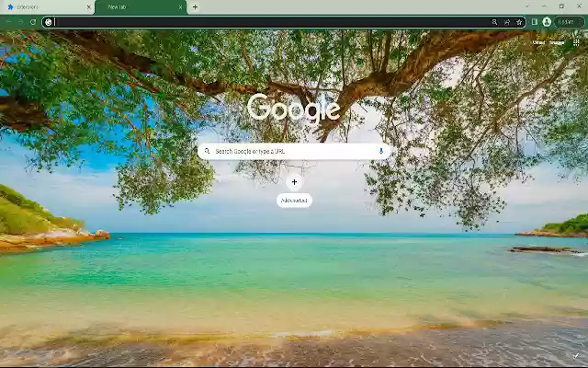Screen dimensions: 588x368
Task: Open Customize Chrome pencil icon
Action: [576, 355]
